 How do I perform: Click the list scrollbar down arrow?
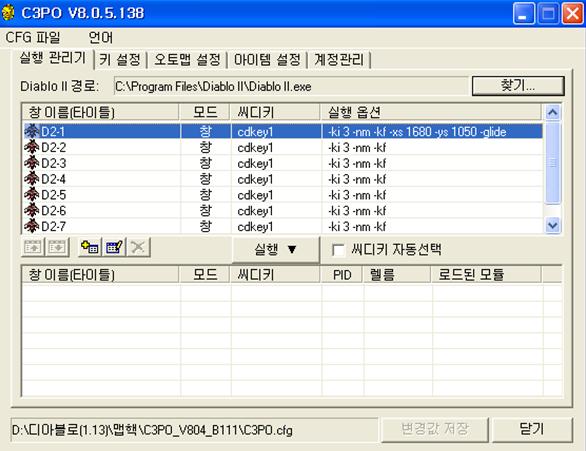pyautogui.click(x=552, y=225)
